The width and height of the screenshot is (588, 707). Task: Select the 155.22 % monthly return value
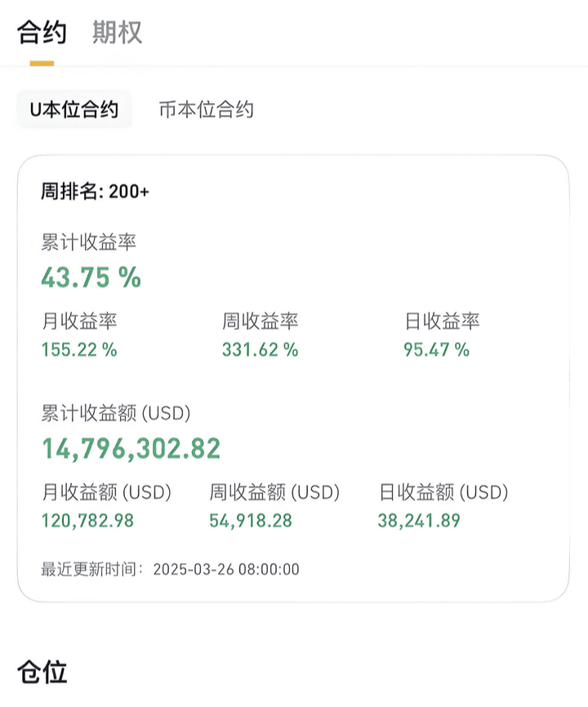click(x=79, y=349)
